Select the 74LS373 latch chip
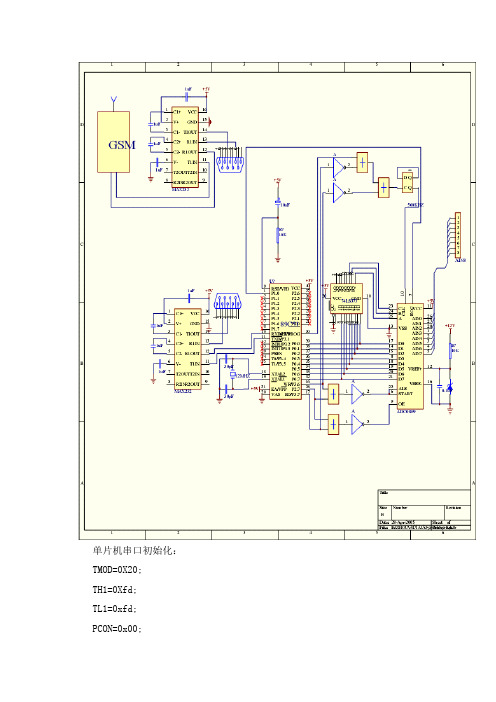 pyautogui.click(x=346, y=299)
